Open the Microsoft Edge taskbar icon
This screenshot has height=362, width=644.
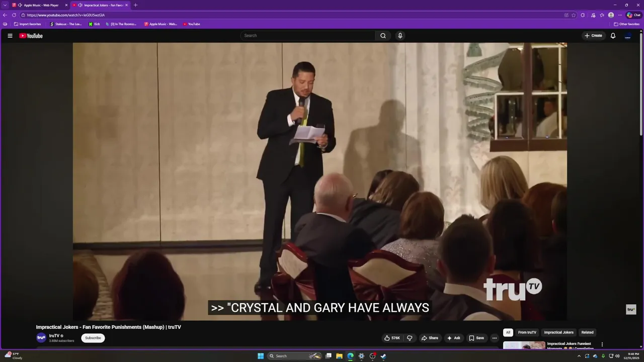point(350,356)
